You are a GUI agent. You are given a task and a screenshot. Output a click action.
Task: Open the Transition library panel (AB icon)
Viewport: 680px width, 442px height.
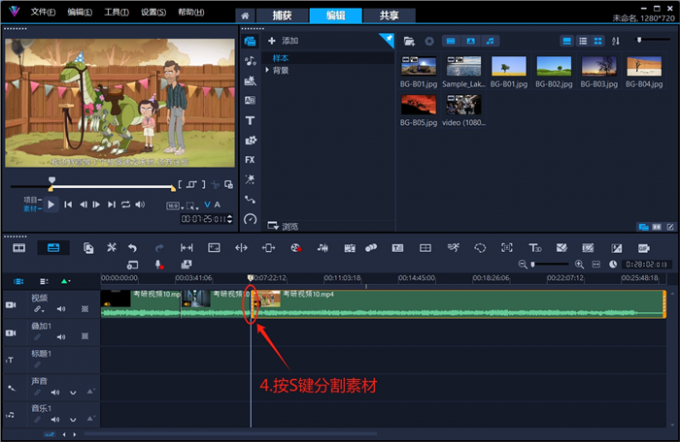coord(250,100)
